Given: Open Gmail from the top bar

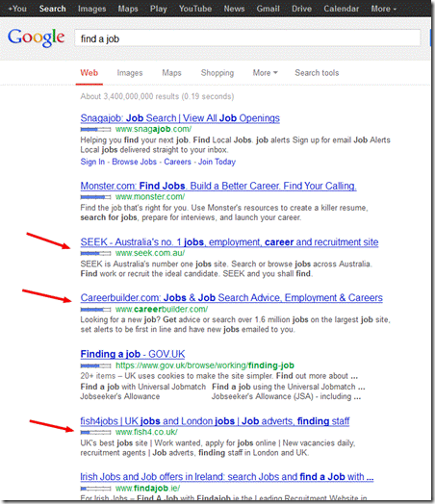Looking at the screenshot, I should 268,9.
